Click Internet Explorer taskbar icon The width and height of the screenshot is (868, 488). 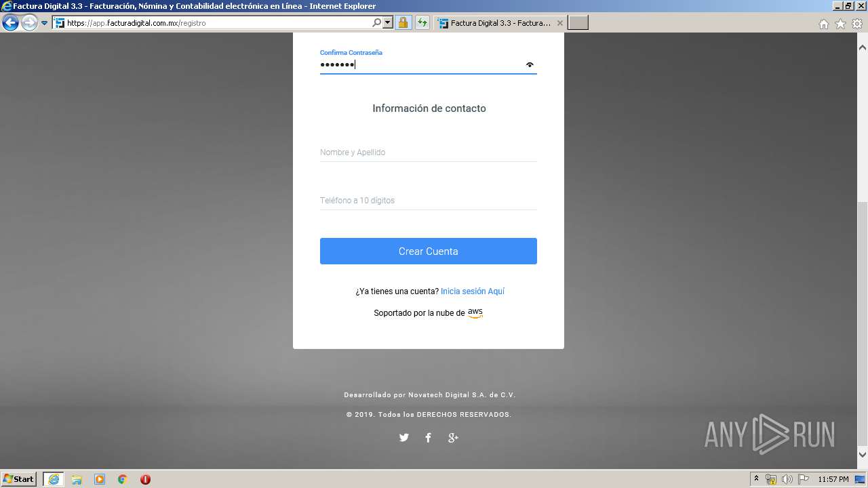click(54, 479)
